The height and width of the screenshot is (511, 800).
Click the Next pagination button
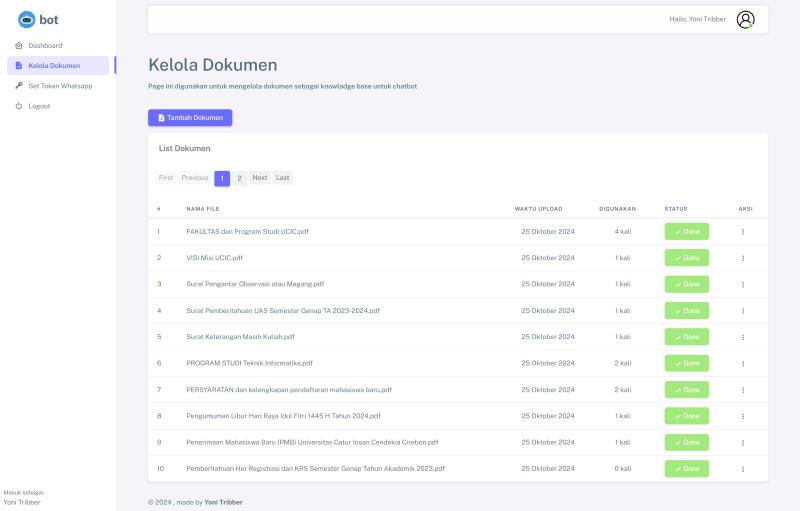(x=259, y=178)
